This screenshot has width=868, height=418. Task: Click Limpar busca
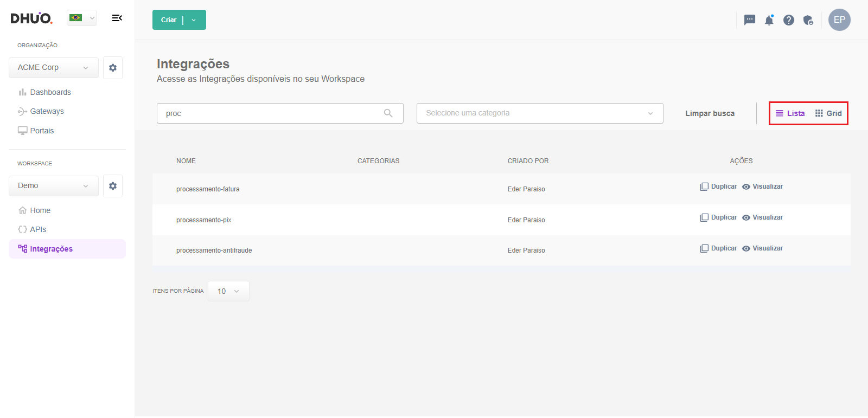tap(710, 113)
